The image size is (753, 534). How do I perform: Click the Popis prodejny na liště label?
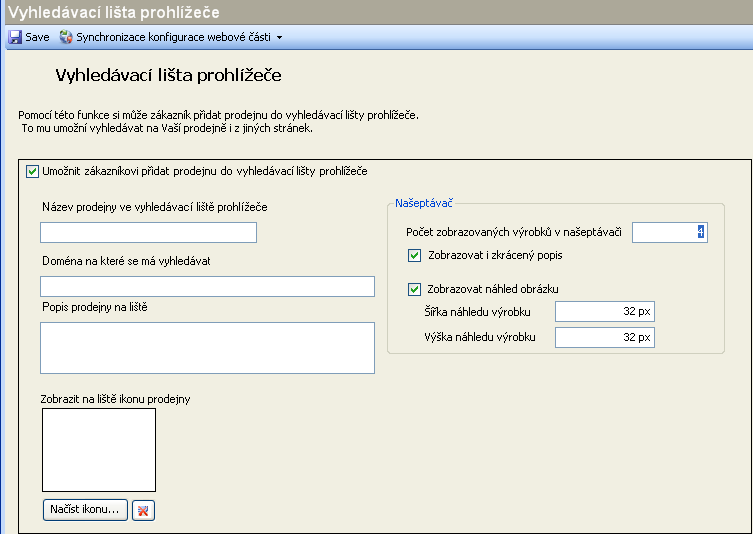click(95, 307)
